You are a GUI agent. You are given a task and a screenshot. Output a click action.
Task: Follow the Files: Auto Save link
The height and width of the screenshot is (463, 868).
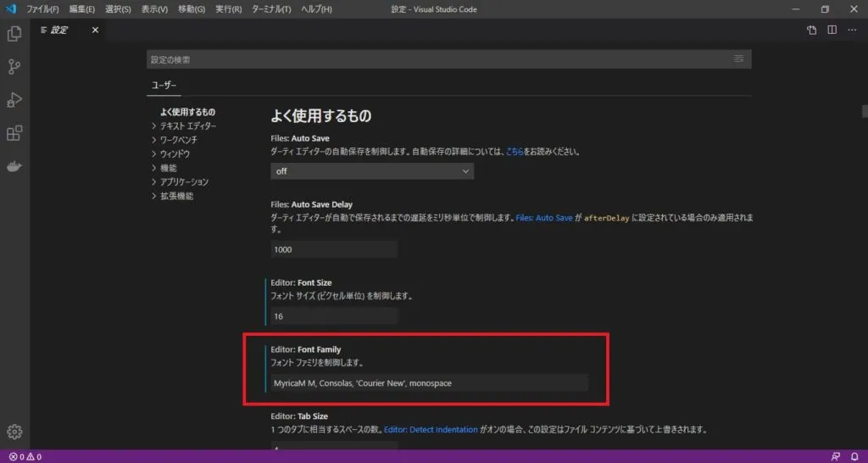544,218
